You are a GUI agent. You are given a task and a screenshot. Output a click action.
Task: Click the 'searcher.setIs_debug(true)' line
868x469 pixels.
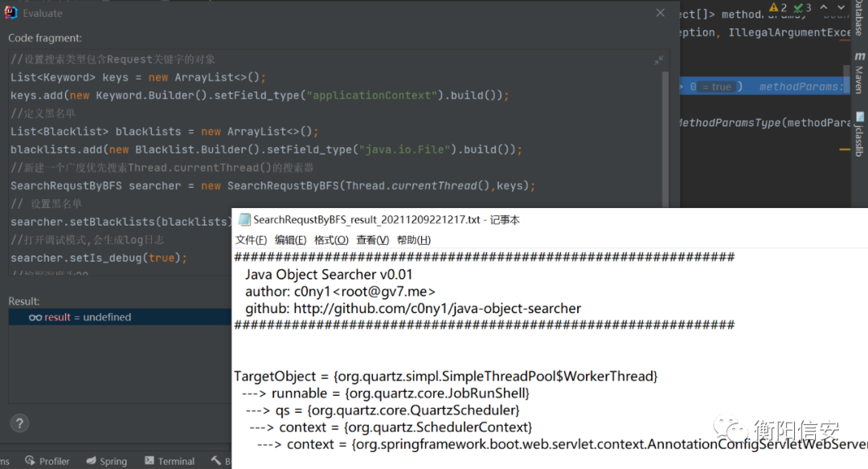pos(99,258)
